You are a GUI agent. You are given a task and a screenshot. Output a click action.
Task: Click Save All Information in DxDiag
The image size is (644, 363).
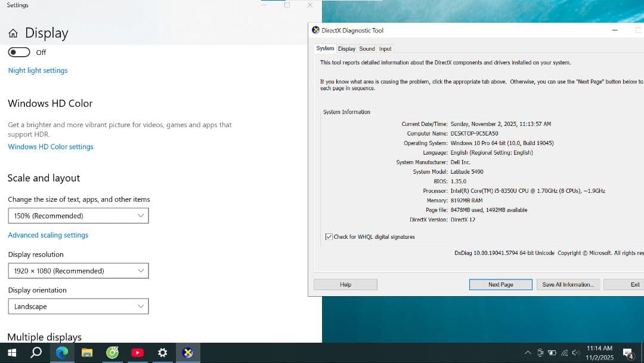click(x=568, y=284)
